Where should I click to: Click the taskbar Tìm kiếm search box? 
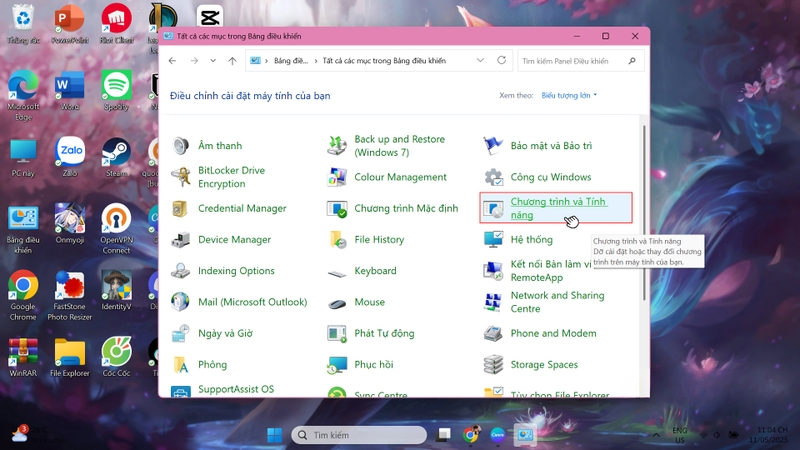click(x=359, y=435)
